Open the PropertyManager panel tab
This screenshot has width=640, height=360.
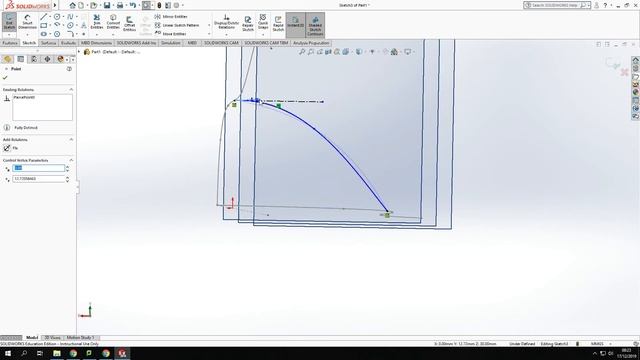point(20,59)
